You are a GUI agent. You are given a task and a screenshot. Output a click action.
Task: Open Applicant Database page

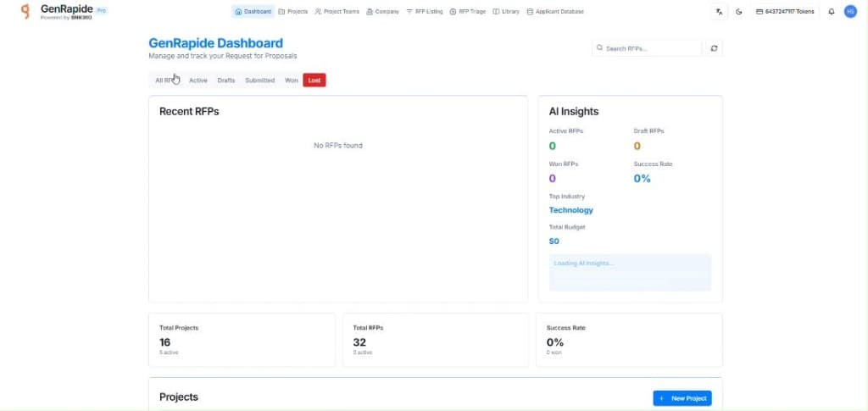click(x=555, y=12)
